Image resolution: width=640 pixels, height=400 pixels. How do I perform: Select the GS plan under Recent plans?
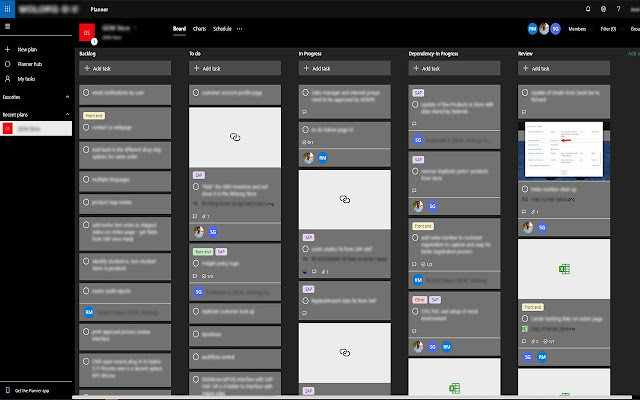[x=36, y=129]
